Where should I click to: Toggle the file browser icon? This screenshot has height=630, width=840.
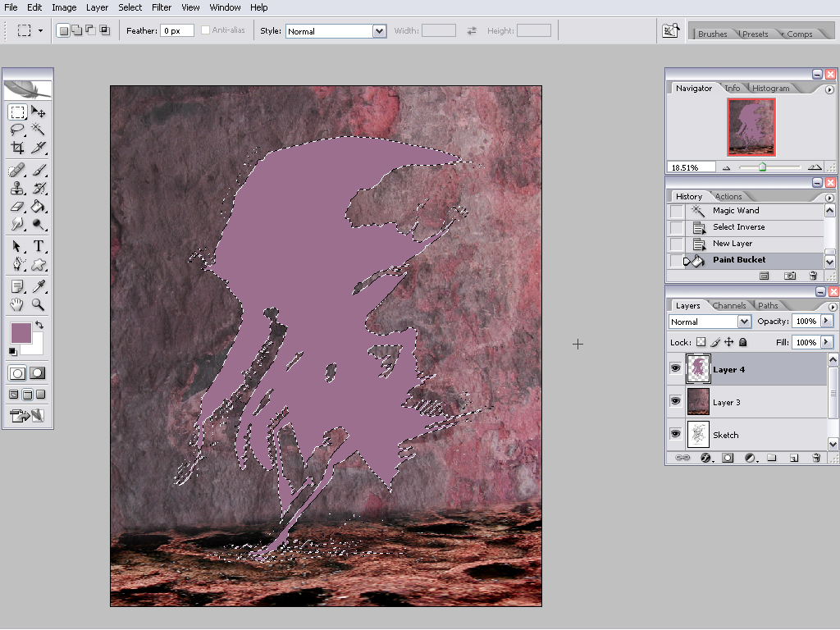tap(670, 30)
